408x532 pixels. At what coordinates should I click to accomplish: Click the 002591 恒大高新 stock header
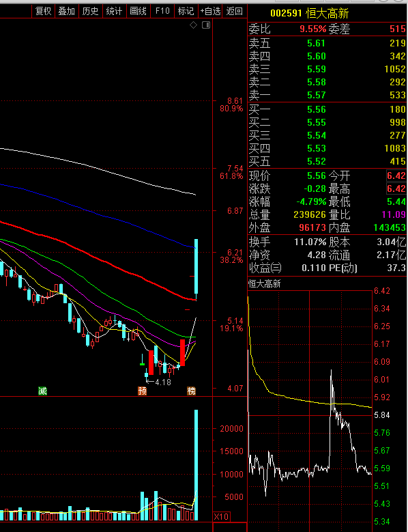(x=309, y=14)
